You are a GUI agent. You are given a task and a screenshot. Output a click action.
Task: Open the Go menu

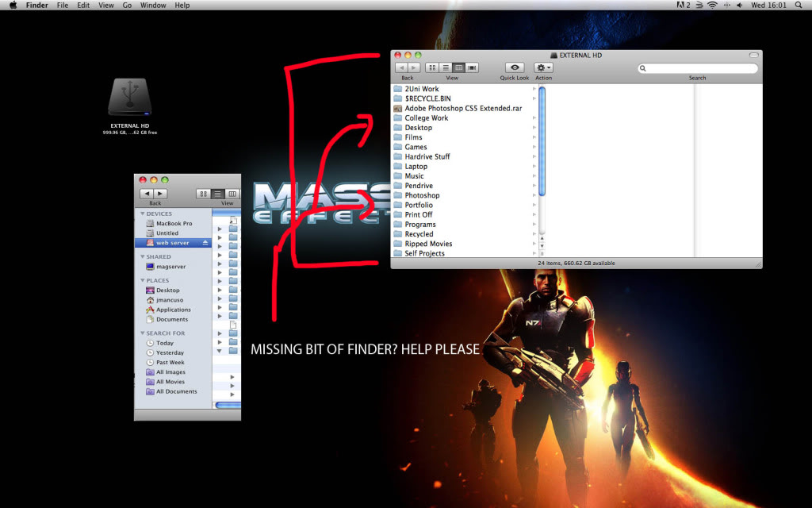click(127, 6)
